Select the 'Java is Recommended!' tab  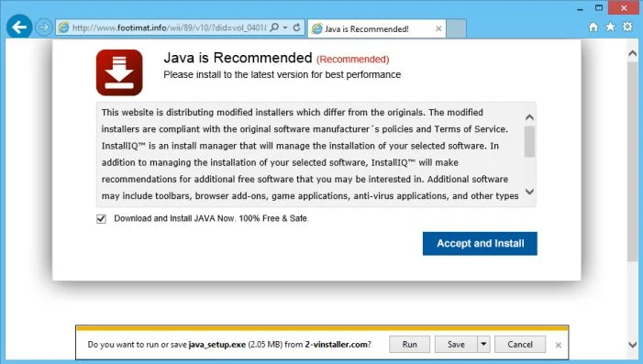377,28
